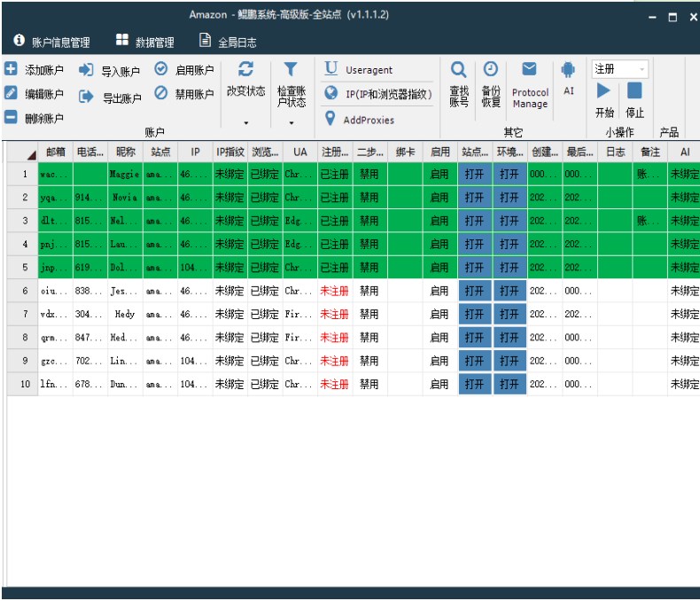
Task: Click the 数据管理 grid icon
Action: pos(122,40)
